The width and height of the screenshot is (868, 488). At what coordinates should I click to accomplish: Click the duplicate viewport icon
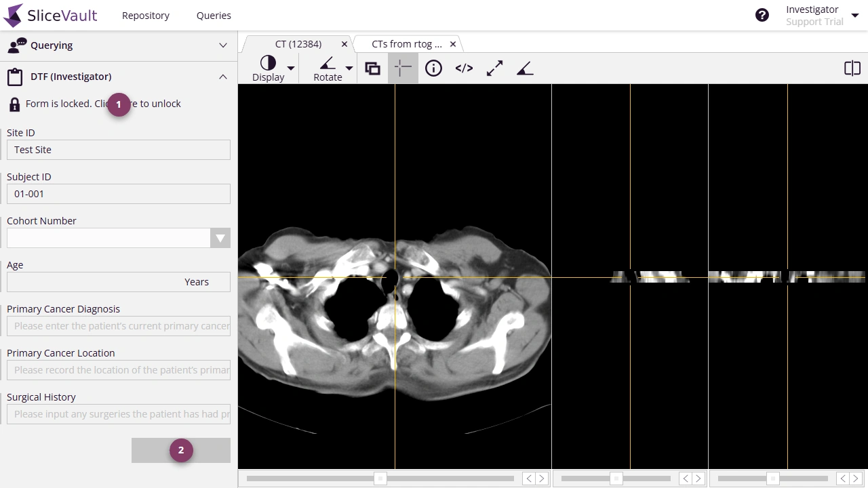(372, 68)
